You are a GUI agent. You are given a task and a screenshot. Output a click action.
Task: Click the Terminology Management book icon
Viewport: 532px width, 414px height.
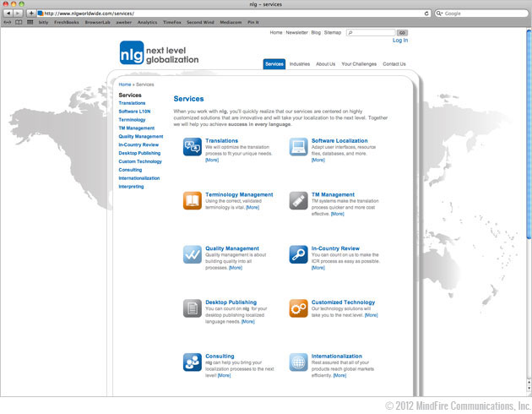tap(193, 200)
